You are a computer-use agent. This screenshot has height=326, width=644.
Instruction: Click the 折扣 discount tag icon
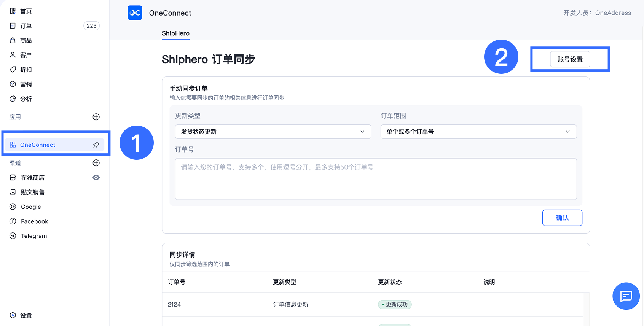coord(13,69)
